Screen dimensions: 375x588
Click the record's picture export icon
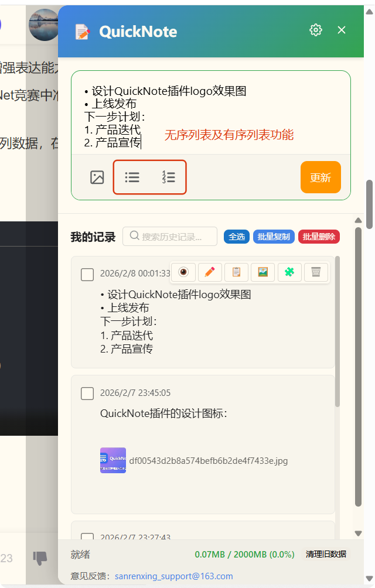(263, 272)
